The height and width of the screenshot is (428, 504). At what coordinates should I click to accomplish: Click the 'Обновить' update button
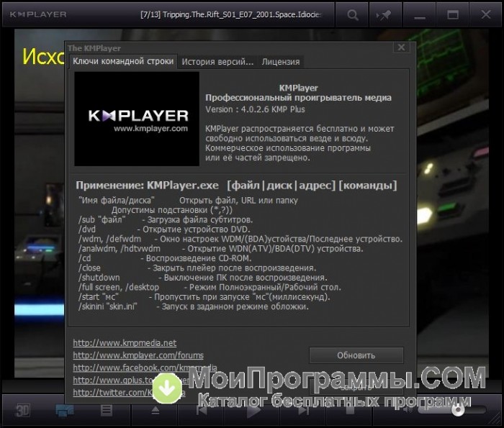pyautogui.click(x=356, y=355)
